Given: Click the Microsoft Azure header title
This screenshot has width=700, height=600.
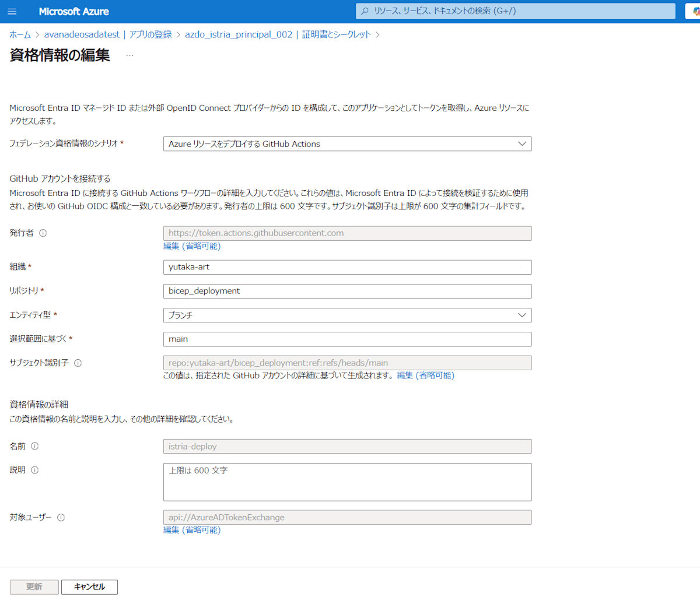Looking at the screenshot, I should (x=73, y=12).
